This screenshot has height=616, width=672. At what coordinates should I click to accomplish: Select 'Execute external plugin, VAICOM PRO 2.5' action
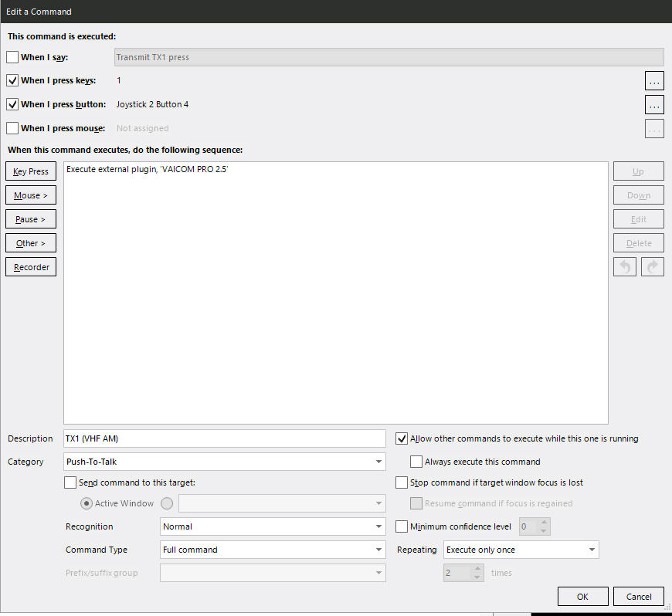147,169
